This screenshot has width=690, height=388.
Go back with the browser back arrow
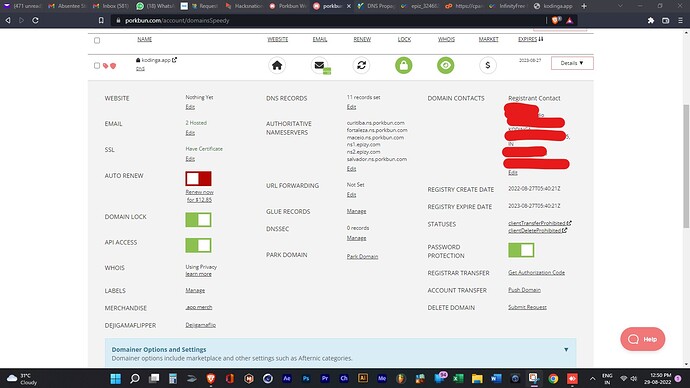click(8, 20)
